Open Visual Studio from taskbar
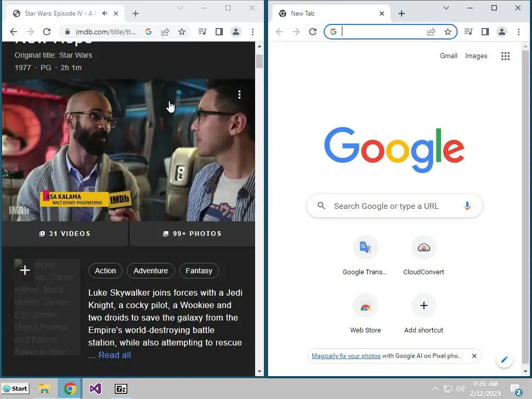The image size is (532, 399). pyautogui.click(x=96, y=389)
